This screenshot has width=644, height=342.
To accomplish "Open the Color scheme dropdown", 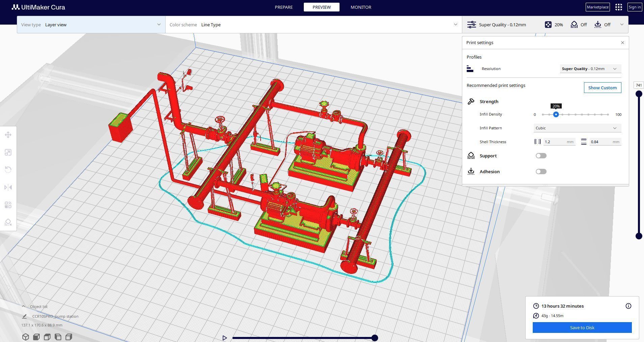I will (314, 25).
